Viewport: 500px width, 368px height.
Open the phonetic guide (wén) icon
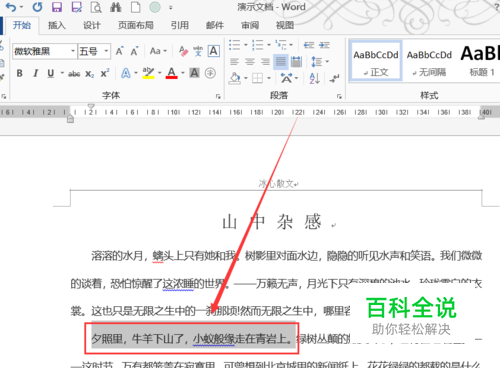click(198, 51)
